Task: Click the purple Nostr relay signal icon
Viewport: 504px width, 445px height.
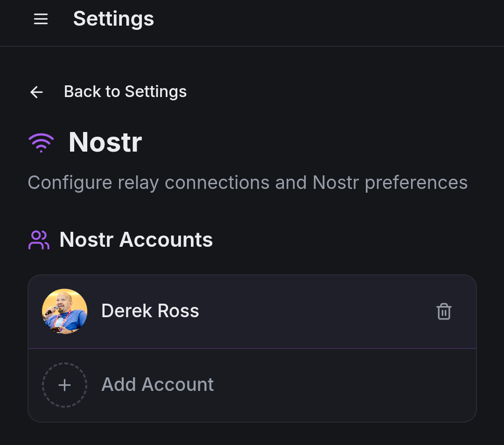Action: coord(41,142)
